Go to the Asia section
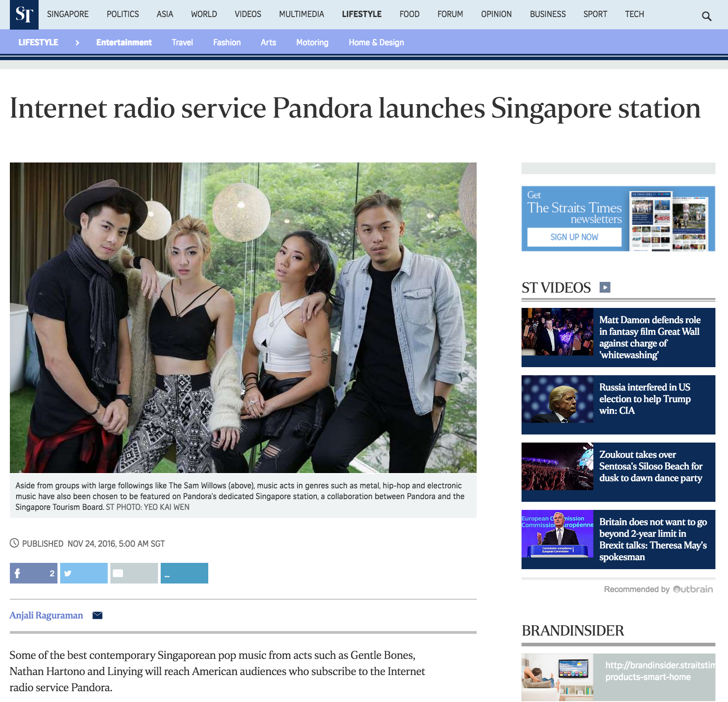This screenshot has width=728, height=702. click(165, 14)
